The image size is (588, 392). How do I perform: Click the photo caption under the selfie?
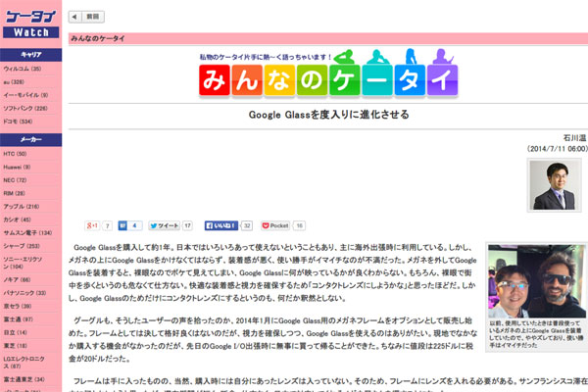click(x=536, y=334)
